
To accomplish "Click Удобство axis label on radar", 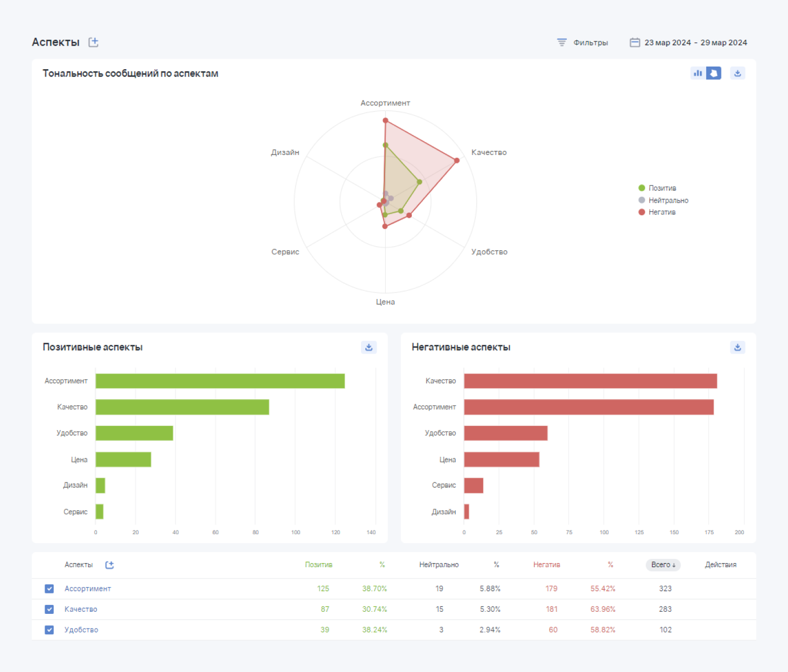I will click(x=489, y=252).
